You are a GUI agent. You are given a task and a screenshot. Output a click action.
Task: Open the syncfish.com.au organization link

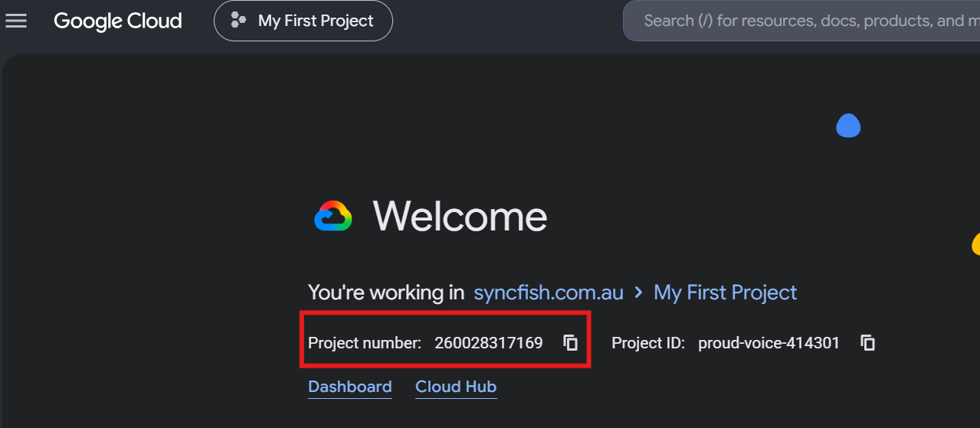point(549,292)
